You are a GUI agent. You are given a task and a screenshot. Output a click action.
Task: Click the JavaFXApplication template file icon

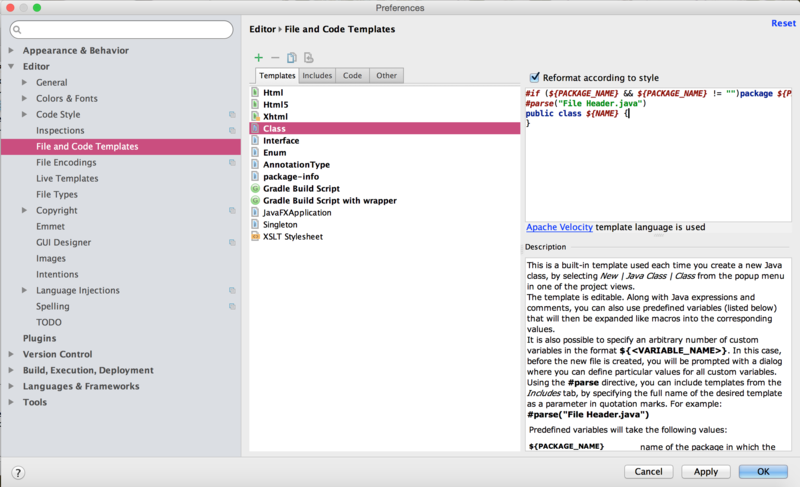point(255,212)
